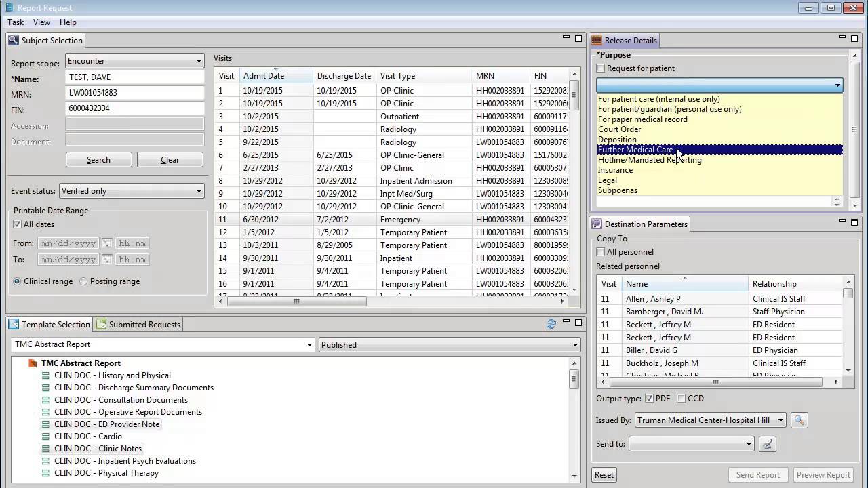Maximize the Template Selection panel
868x488 pixels.
point(578,323)
